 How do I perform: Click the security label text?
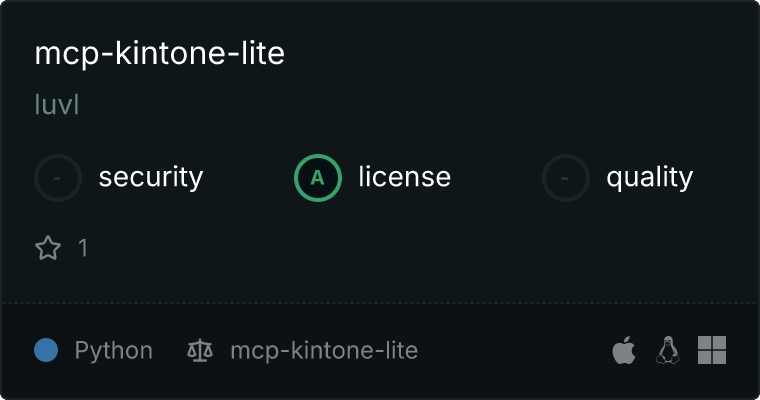(x=151, y=177)
